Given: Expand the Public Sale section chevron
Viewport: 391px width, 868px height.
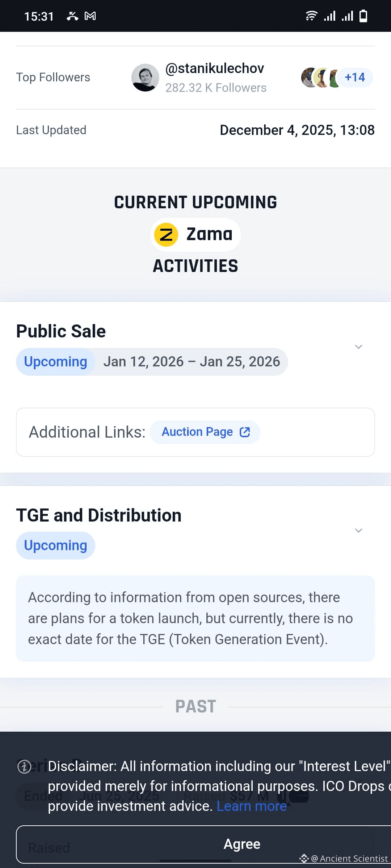Looking at the screenshot, I should tap(358, 347).
